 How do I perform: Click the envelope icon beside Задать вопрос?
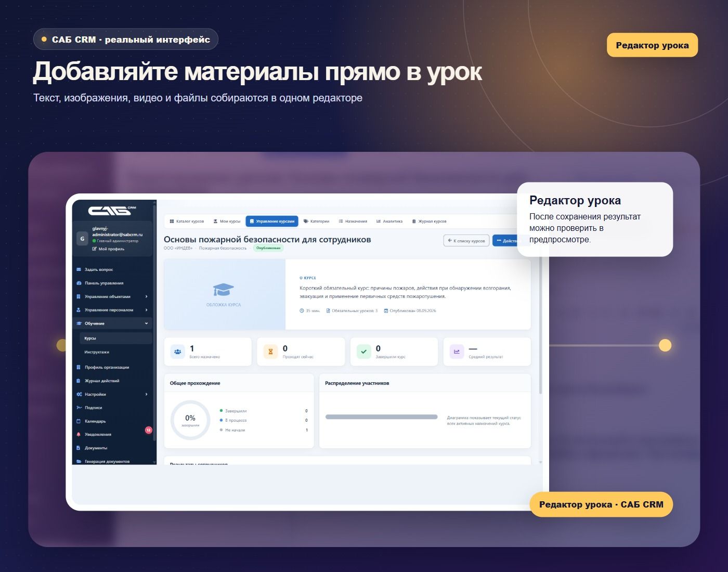[x=79, y=269]
